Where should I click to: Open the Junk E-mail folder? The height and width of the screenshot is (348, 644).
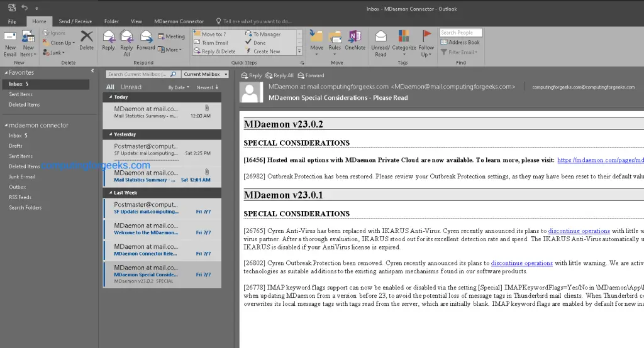(x=22, y=177)
